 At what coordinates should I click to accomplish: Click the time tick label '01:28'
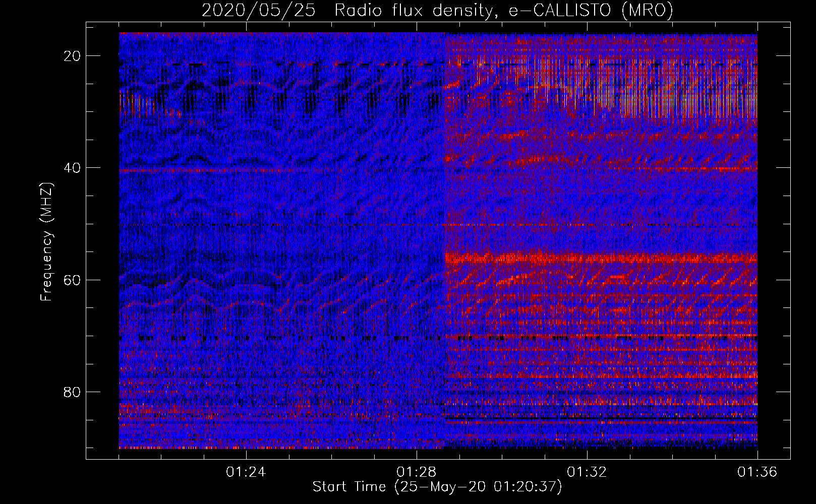tap(416, 472)
